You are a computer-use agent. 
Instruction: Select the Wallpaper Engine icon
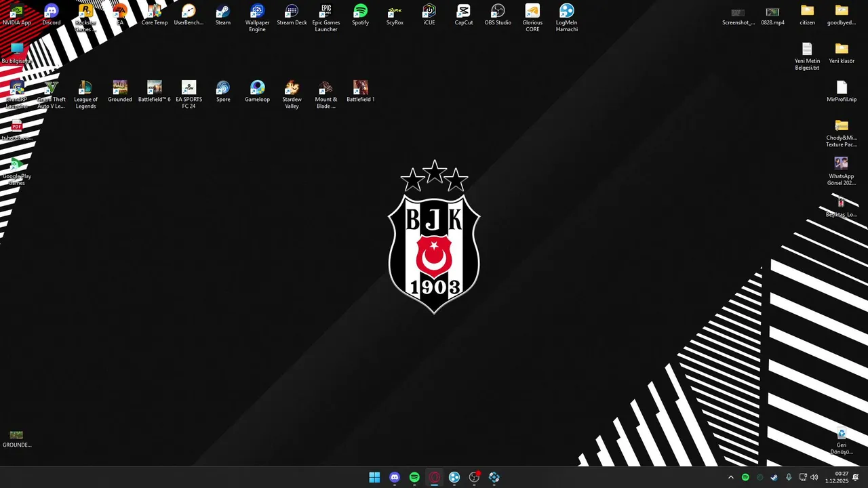coord(257,18)
